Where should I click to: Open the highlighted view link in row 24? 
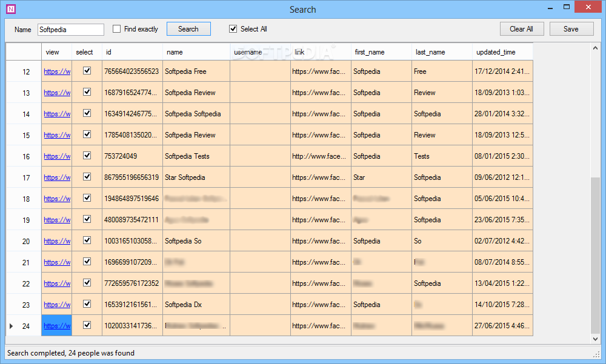click(57, 326)
